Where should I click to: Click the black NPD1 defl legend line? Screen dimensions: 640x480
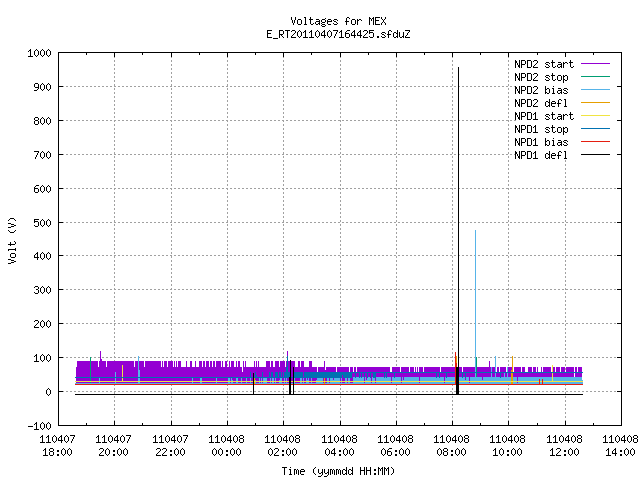595,155
